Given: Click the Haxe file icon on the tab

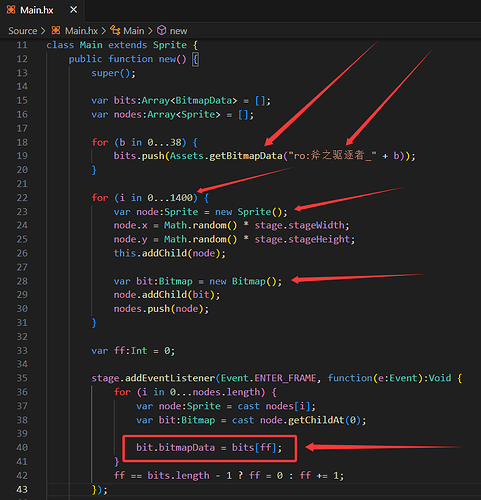Looking at the screenshot, I should pyautogui.click(x=11, y=10).
